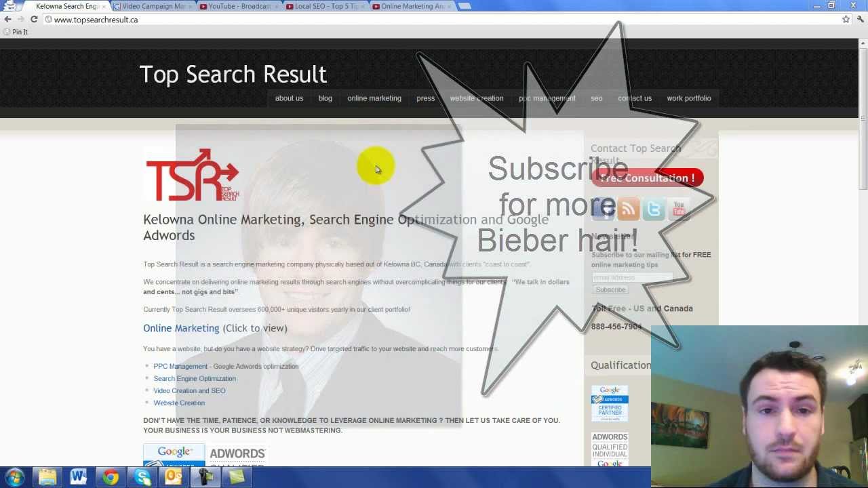
Task: Click the 888-456-7904 phone number
Action: [616, 327]
